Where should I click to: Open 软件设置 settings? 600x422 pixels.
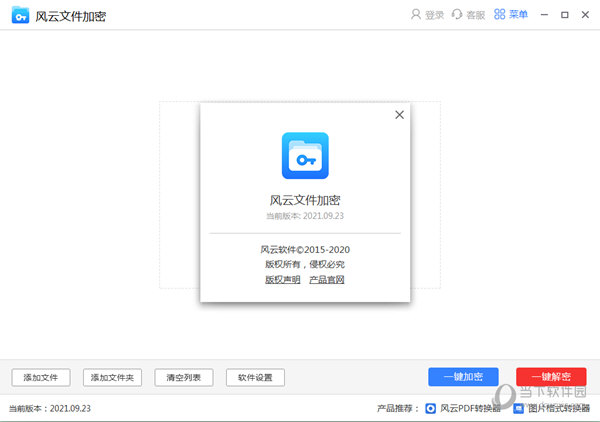pos(255,378)
